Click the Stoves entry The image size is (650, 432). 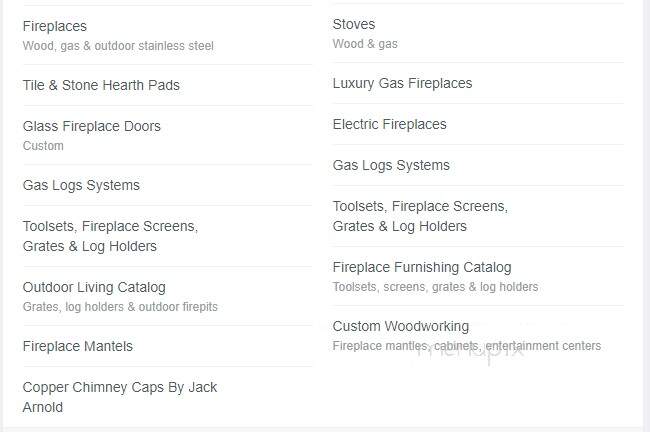click(354, 24)
